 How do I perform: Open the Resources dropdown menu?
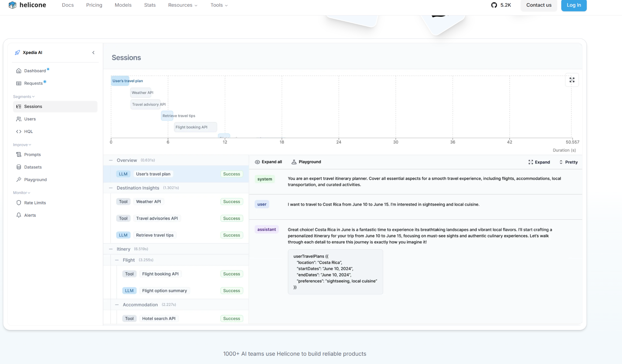pyautogui.click(x=183, y=5)
